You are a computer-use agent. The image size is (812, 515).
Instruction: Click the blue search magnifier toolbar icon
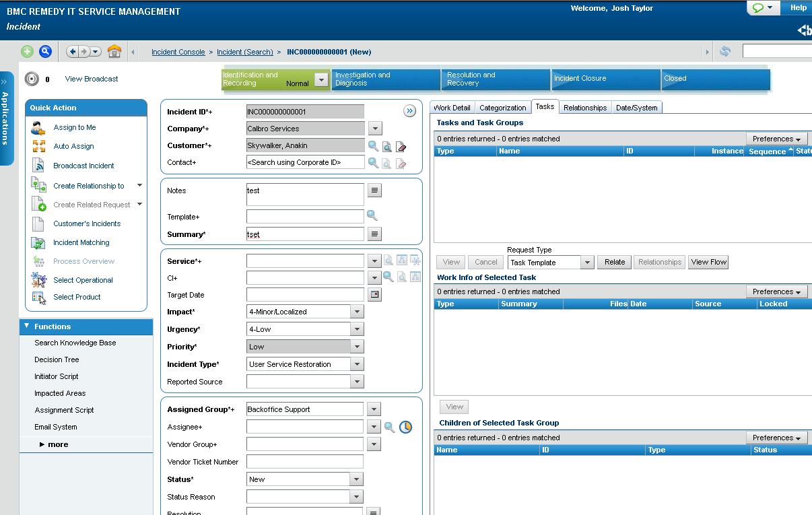[45, 51]
